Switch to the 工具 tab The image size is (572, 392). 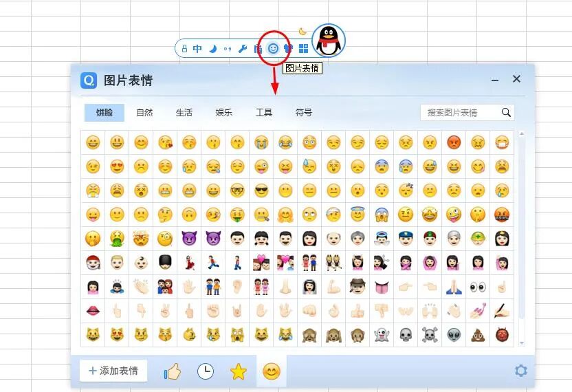click(264, 112)
